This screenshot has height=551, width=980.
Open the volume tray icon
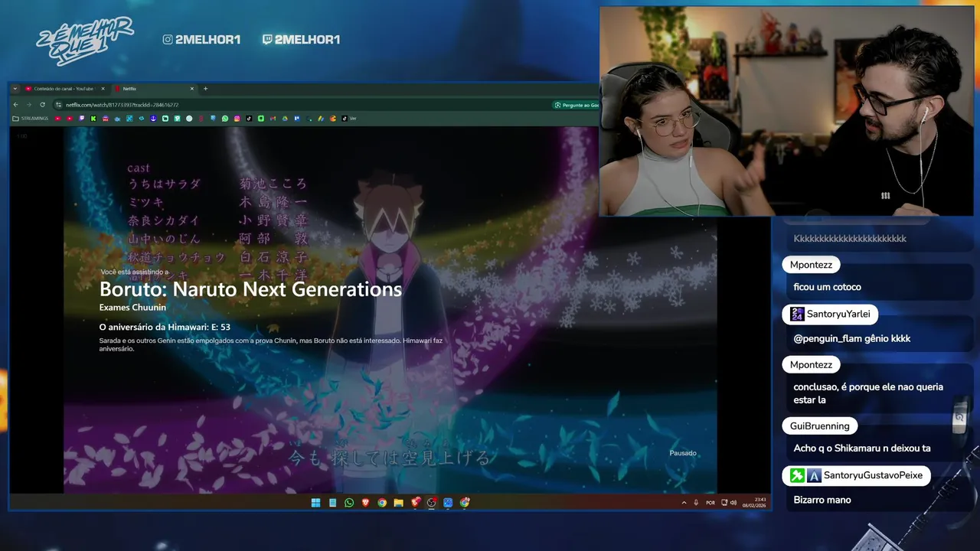(x=733, y=503)
